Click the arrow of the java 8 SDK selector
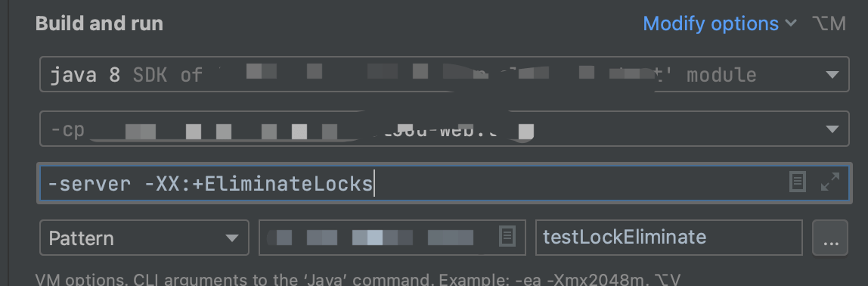This screenshot has height=286, width=868. click(x=832, y=75)
